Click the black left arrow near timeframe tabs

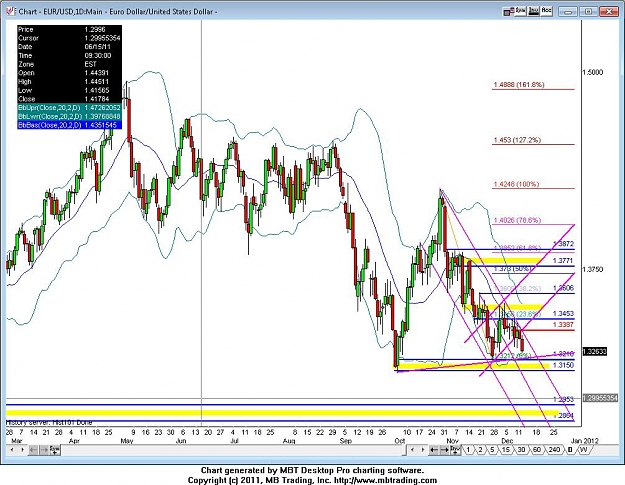tap(434, 450)
